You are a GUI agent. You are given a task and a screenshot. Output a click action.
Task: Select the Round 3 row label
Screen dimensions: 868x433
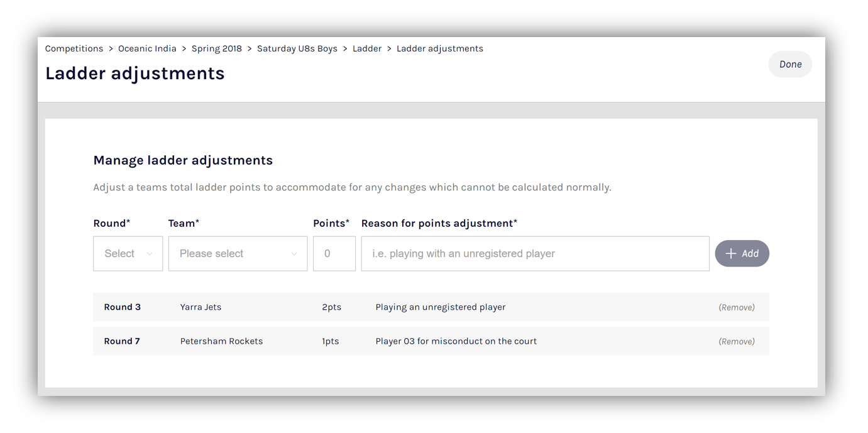click(122, 307)
